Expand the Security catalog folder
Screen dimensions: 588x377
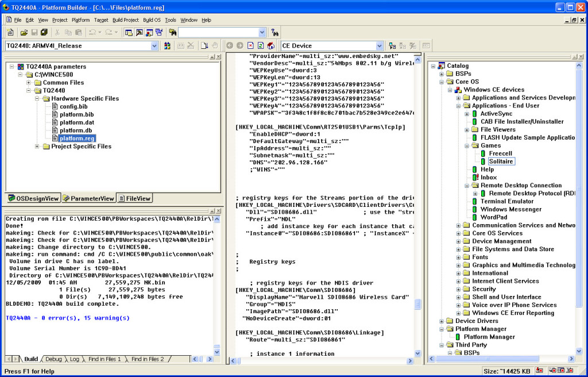pos(458,289)
